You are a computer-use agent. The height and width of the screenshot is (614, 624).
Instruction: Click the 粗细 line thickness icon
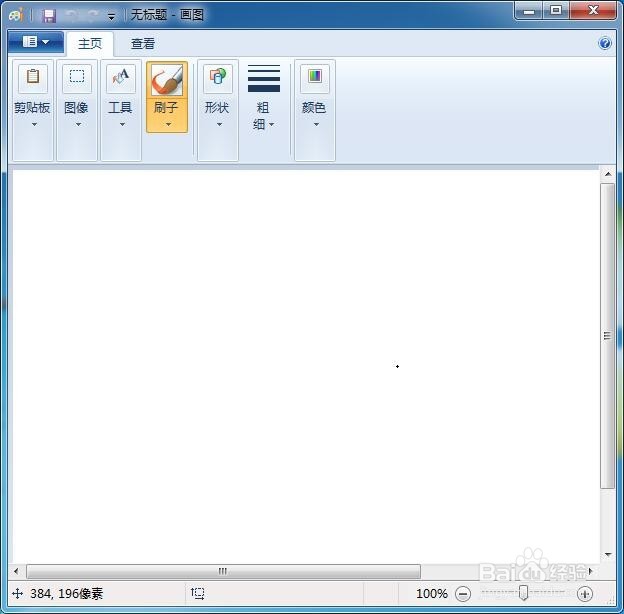coord(264,78)
